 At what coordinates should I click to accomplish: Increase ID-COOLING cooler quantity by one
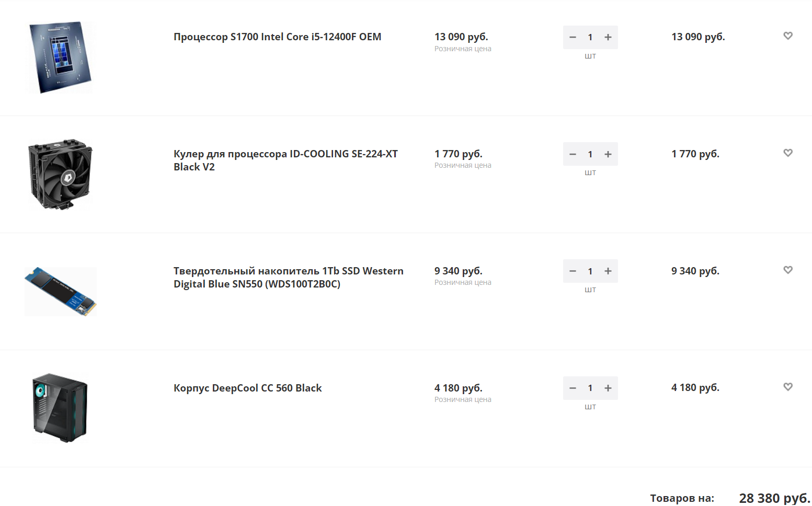(x=608, y=154)
